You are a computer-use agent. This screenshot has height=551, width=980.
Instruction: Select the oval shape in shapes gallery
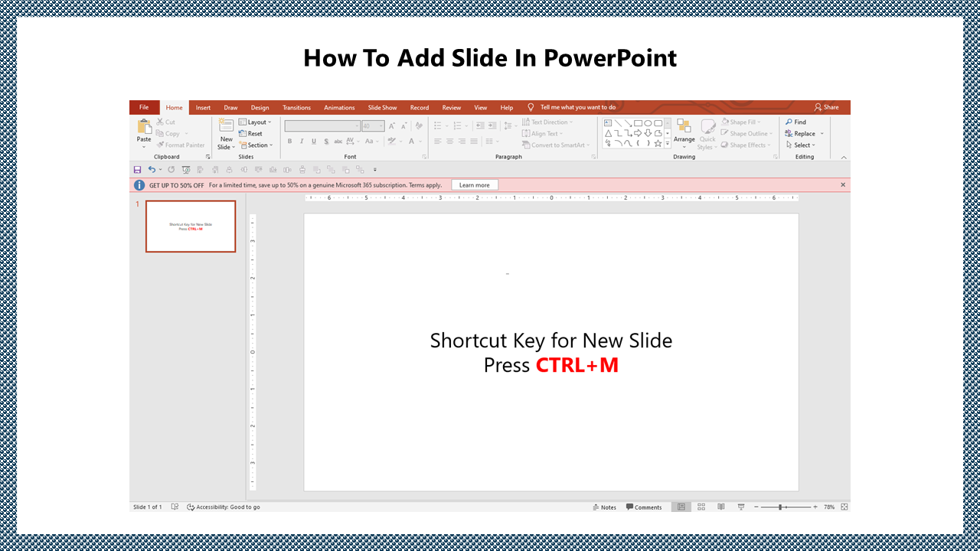pos(648,123)
